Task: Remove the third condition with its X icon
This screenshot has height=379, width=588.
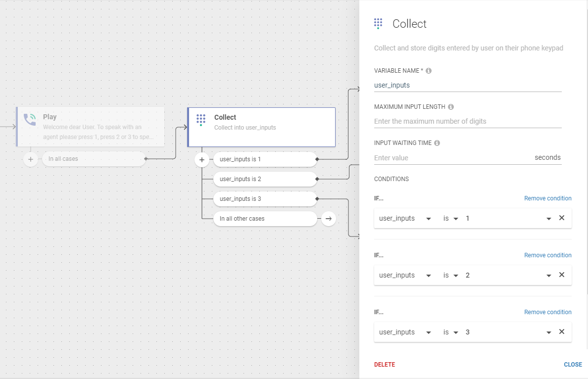Action: click(x=562, y=332)
